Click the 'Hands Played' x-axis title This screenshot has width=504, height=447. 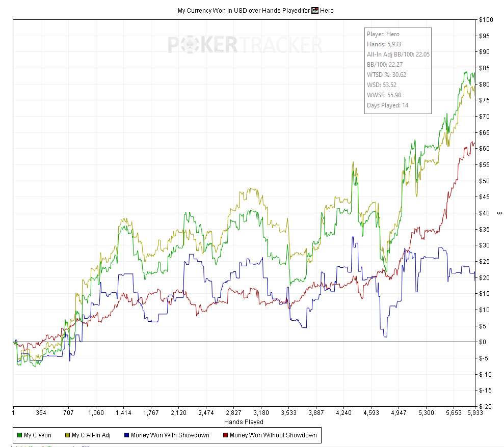coord(244,422)
